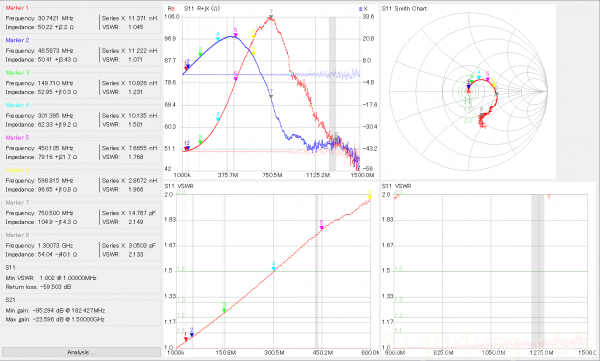Viewport: 600px width, 361px height.
Task: Click the Series X value 11.371 nH
Action: [x=143, y=18]
